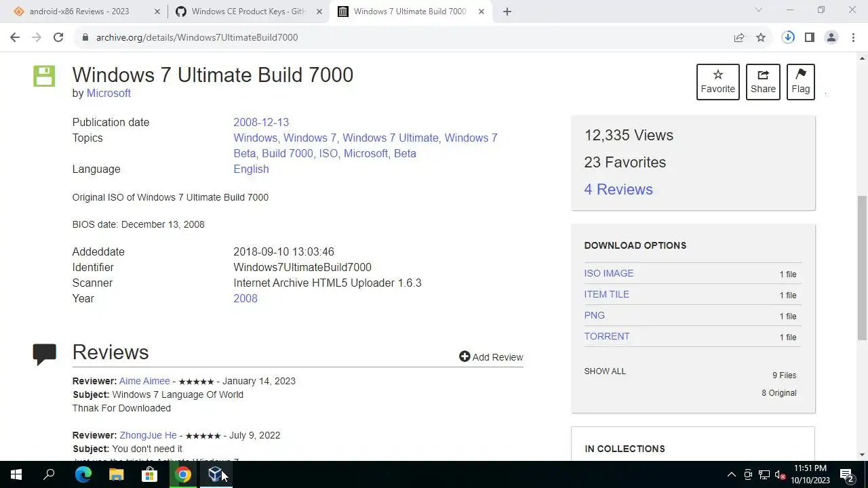Open the Build 7000 topic link

click(287, 153)
